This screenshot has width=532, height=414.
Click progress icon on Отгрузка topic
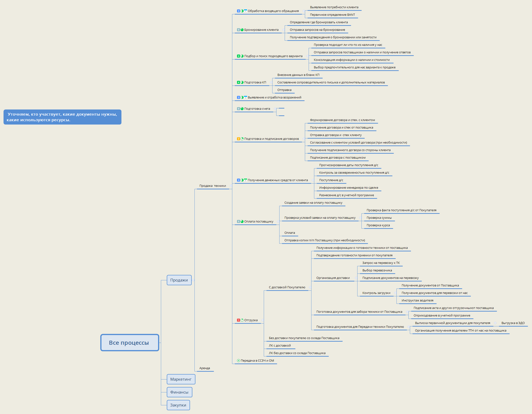(242, 320)
